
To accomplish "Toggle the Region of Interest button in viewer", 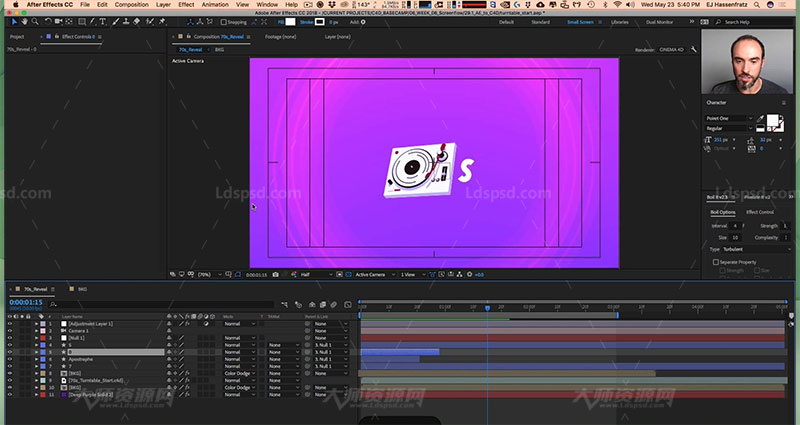I will pyautogui.click(x=339, y=274).
